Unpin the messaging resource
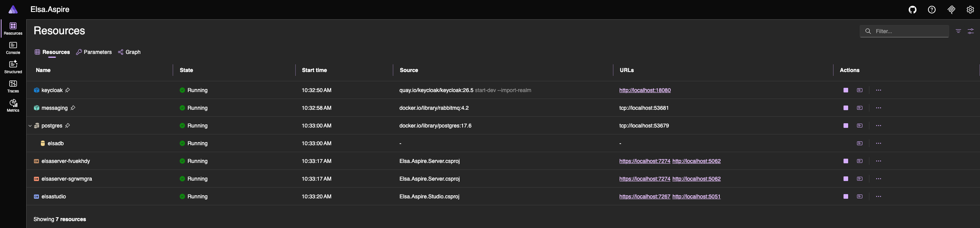The width and height of the screenshot is (980, 228). coord(73,108)
